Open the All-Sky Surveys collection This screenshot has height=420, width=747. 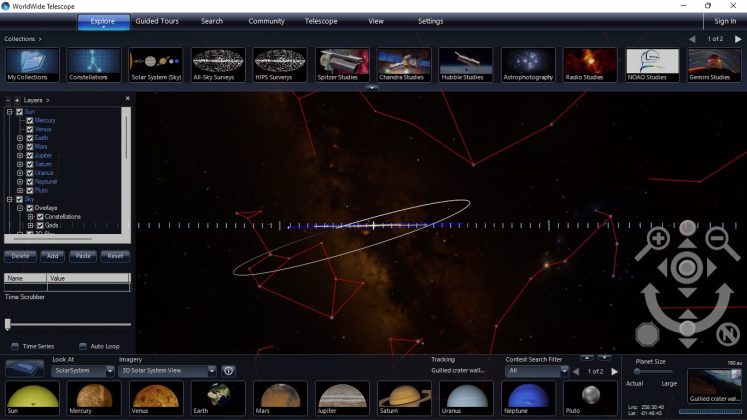click(218, 65)
